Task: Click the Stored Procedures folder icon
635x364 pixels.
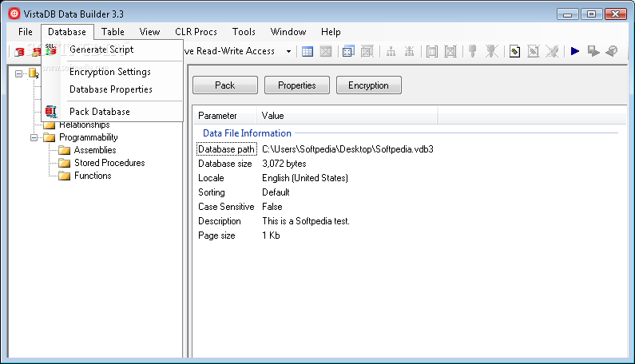Action: click(65, 163)
